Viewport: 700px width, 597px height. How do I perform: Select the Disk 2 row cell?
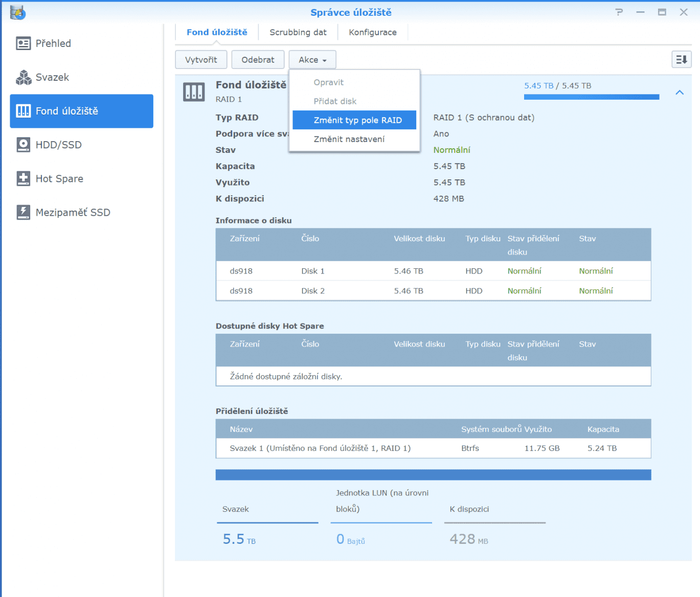point(312,291)
